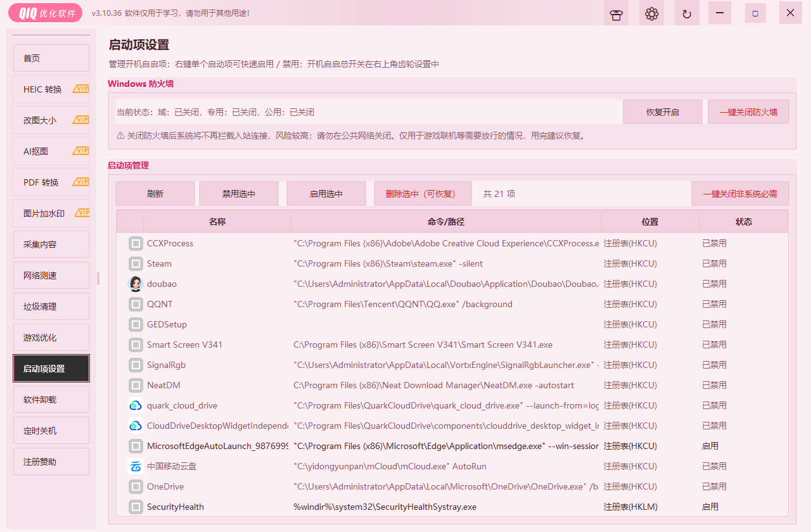Refresh the startup list with 刷新
Viewport: 811px width, 532px height.
click(155, 194)
